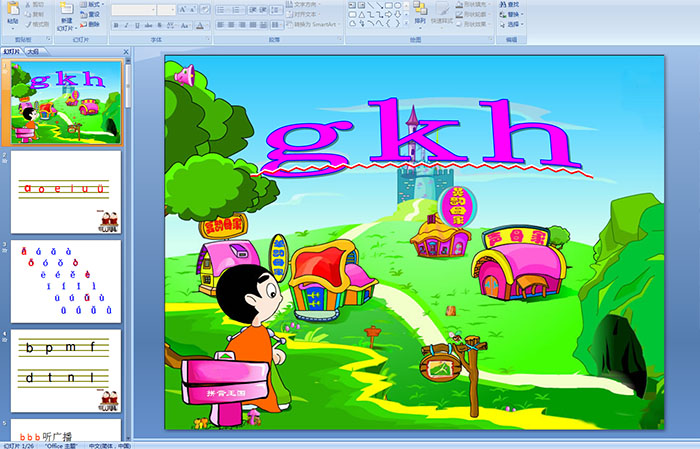
Task: Click the Font color icon
Action: point(203,25)
